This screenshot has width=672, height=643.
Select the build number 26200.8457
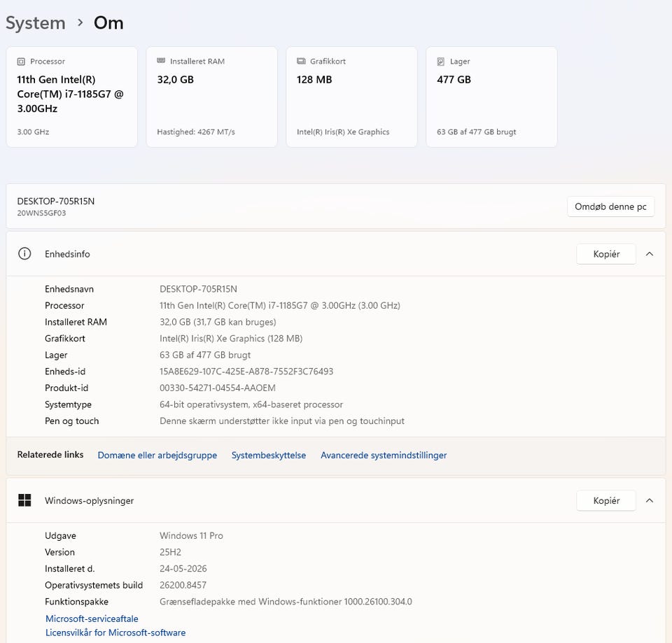[183, 585]
